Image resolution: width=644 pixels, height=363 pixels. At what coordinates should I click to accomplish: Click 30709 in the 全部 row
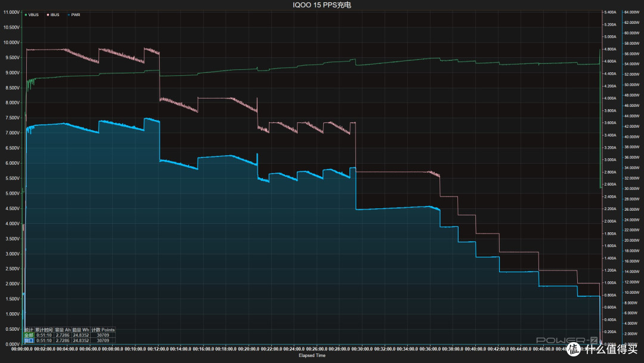point(103,335)
